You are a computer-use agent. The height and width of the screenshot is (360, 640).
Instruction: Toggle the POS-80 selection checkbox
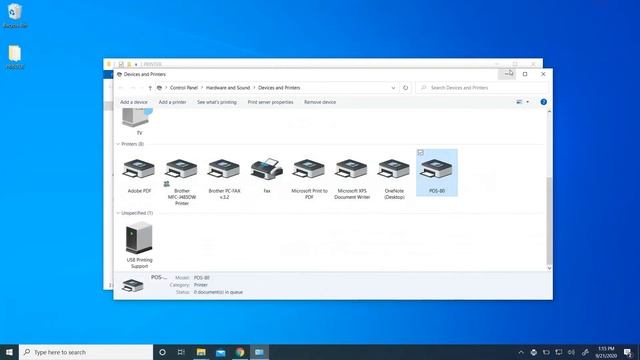pyautogui.click(x=420, y=153)
